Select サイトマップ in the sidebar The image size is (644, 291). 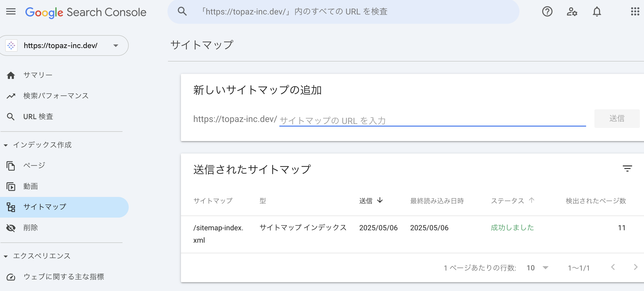(64, 207)
